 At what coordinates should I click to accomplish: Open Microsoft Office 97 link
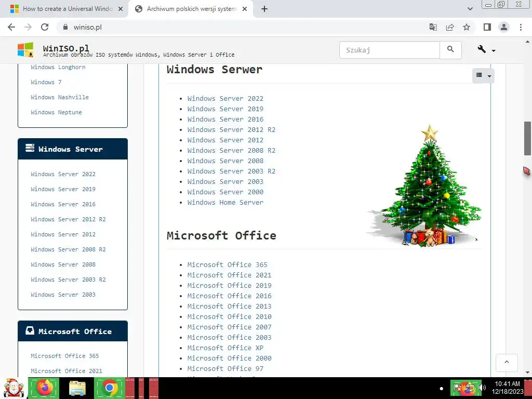coord(225,369)
